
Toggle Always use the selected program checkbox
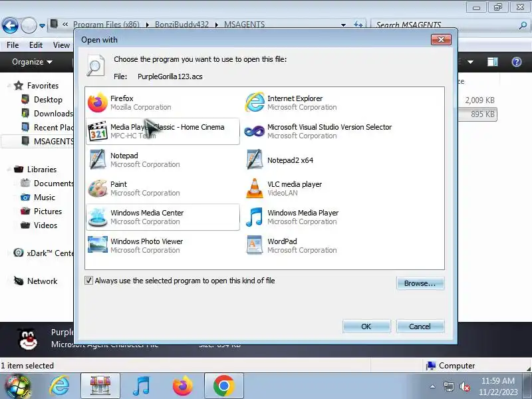pyautogui.click(x=88, y=281)
